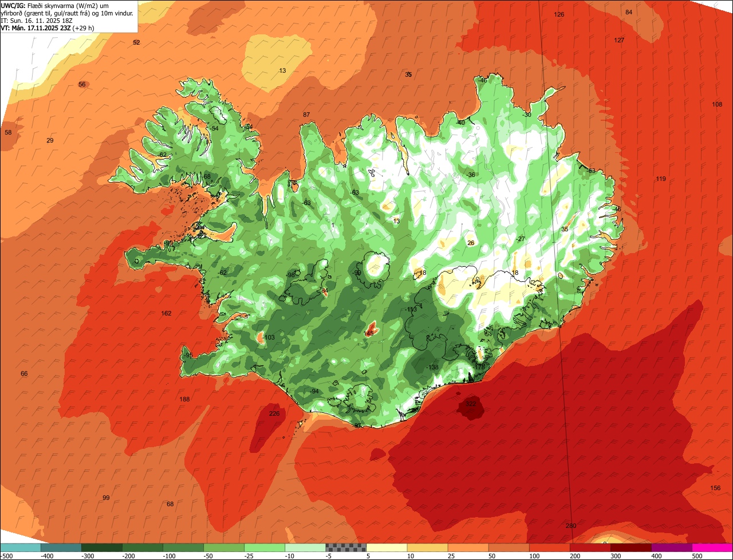
Task: Click the orange 25 to 50 legend swatch
Action: tap(467, 547)
